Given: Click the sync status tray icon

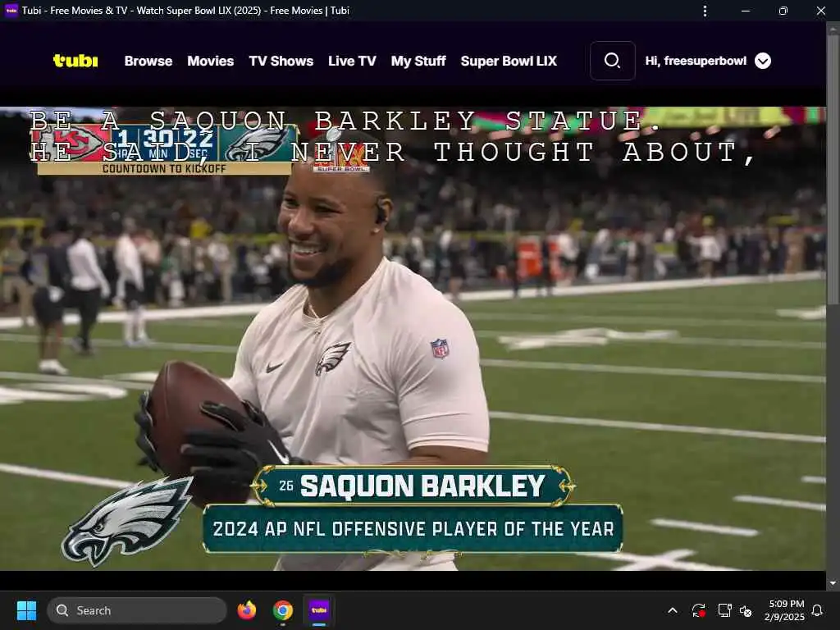Looking at the screenshot, I should 699,610.
